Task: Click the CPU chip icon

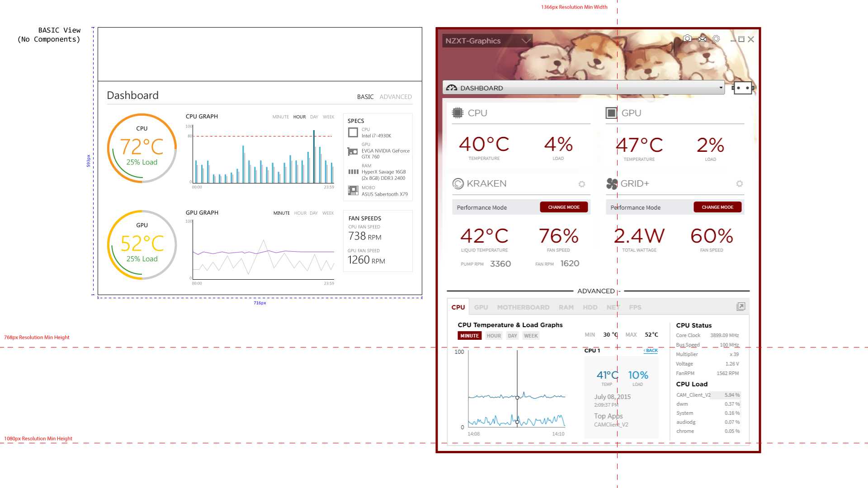Action: (x=458, y=113)
